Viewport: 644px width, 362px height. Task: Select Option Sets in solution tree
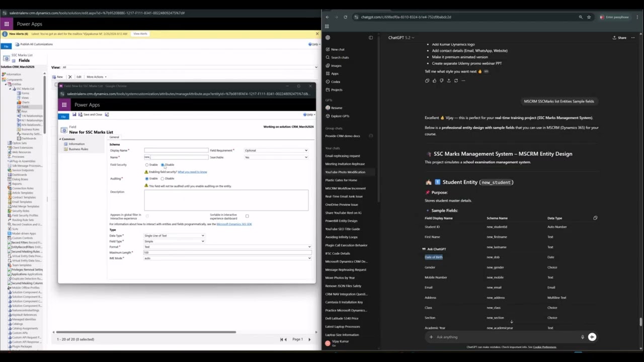pyautogui.click(x=19, y=143)
